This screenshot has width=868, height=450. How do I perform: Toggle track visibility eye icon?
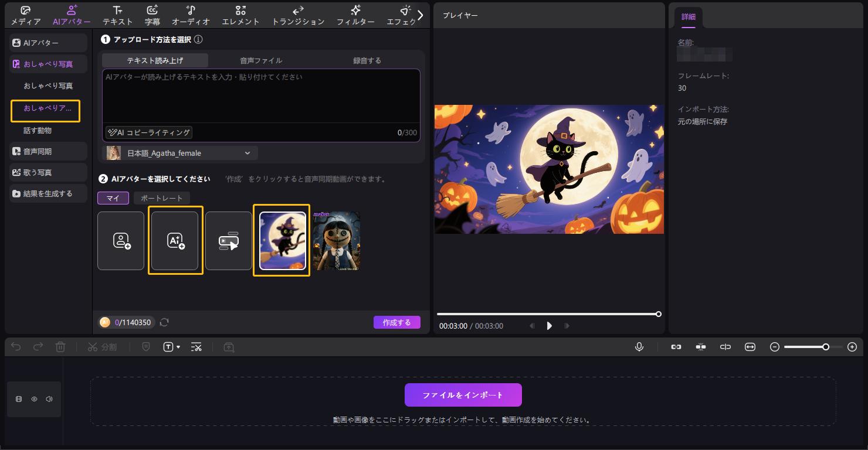point(34,399)
